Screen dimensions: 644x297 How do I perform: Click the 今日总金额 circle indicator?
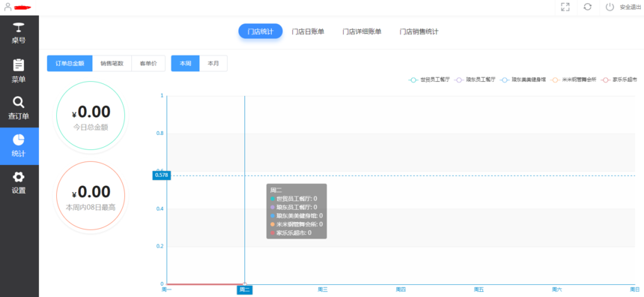click(91, 116)
